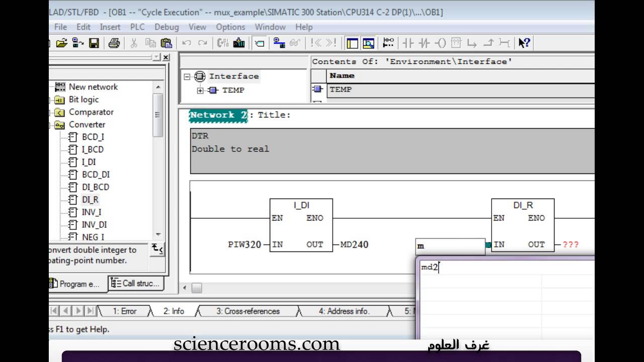Select the Network 2 label

coord(218,115)
